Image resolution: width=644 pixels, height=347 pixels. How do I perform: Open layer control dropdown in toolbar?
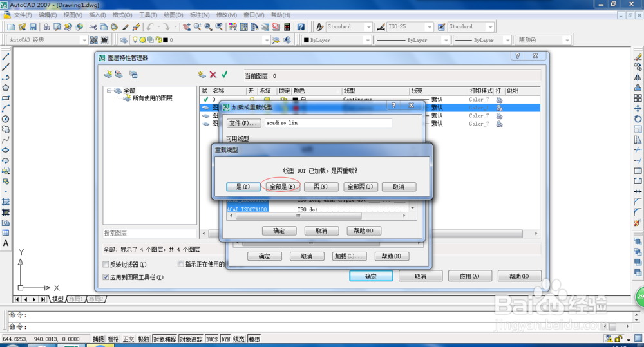267,40
